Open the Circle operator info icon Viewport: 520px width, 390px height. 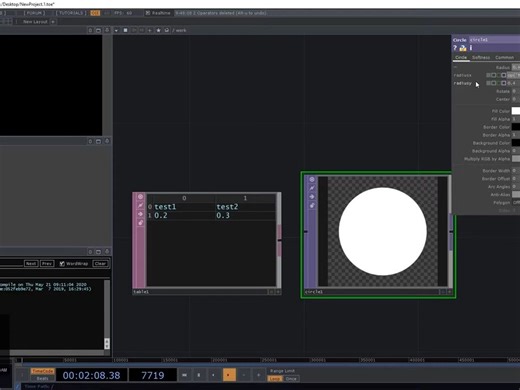tap(471, 48)
